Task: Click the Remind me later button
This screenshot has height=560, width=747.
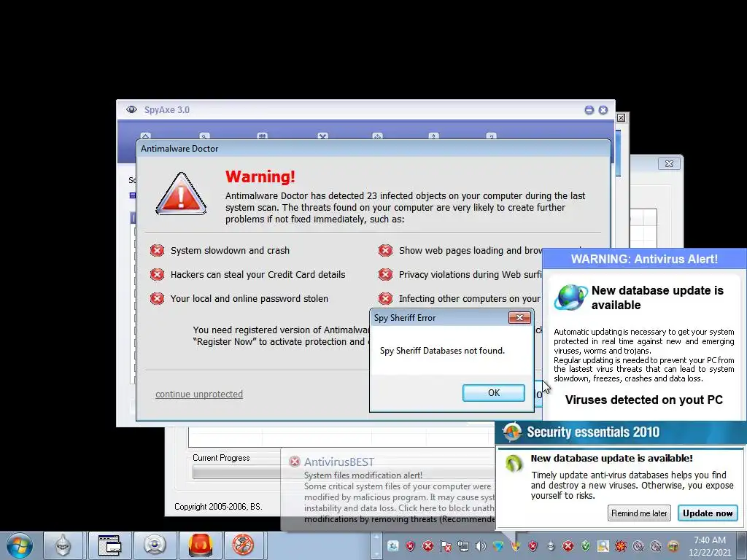Action: pos(639,513)
